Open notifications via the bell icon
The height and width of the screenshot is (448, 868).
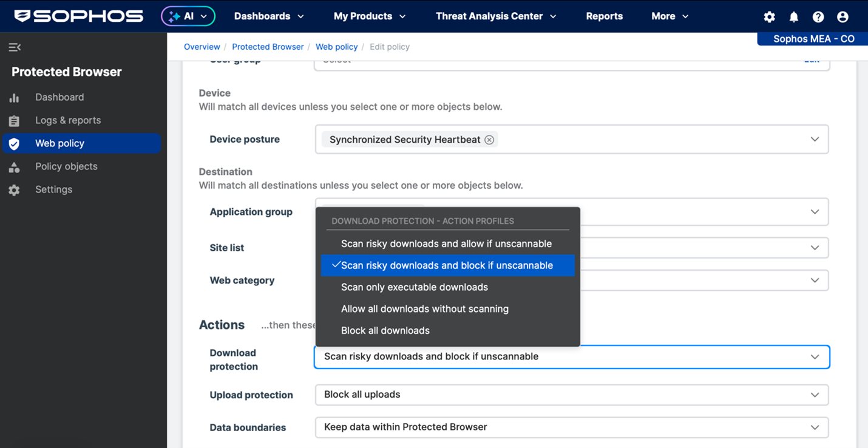[793, 16]
